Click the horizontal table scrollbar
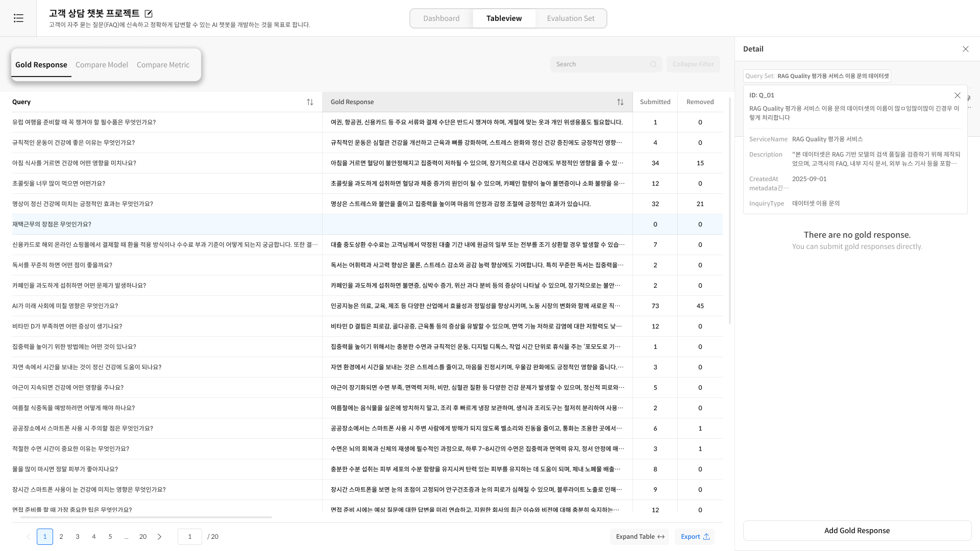The image size is (980, 551). [146, 517]
